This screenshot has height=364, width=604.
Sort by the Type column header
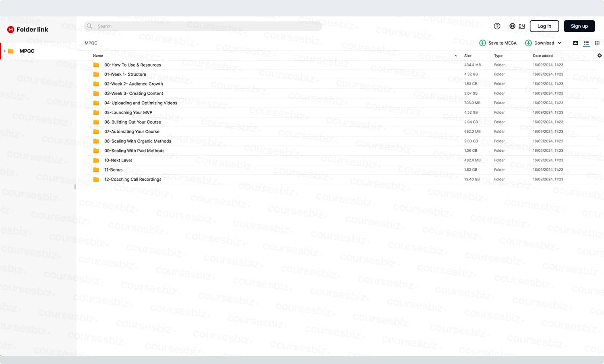click(x=498, y=56)
